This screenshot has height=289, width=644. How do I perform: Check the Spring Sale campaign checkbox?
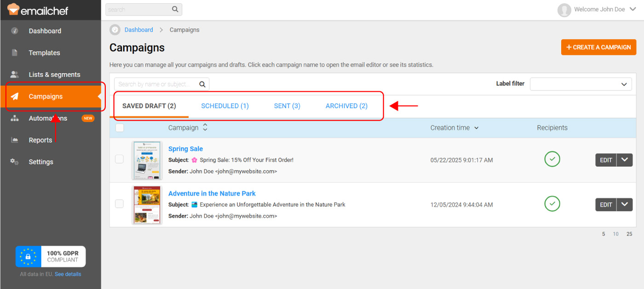click(120, 159)
